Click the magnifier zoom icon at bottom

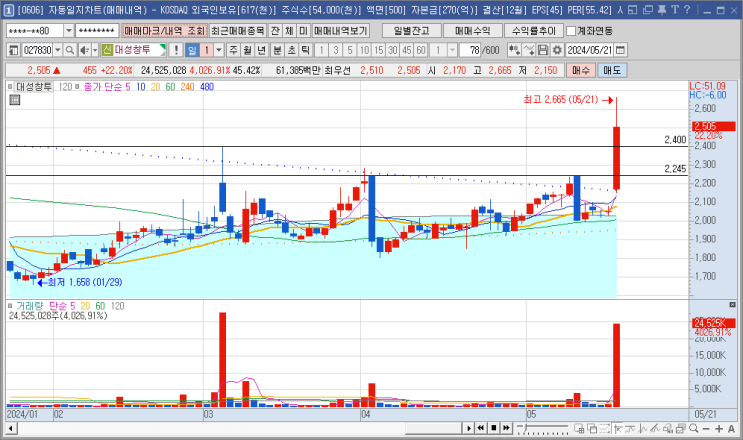click(694, 428)
